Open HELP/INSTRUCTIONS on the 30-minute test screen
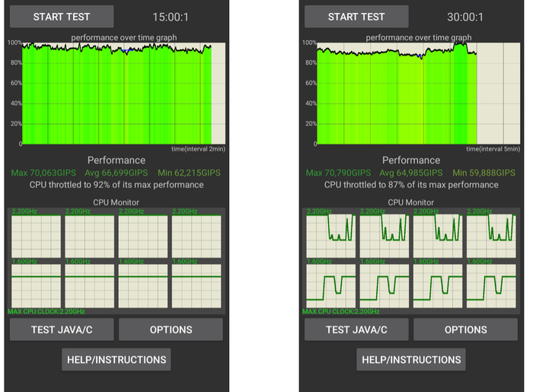Viewport: 533px width, 392px height. point(411,359)
